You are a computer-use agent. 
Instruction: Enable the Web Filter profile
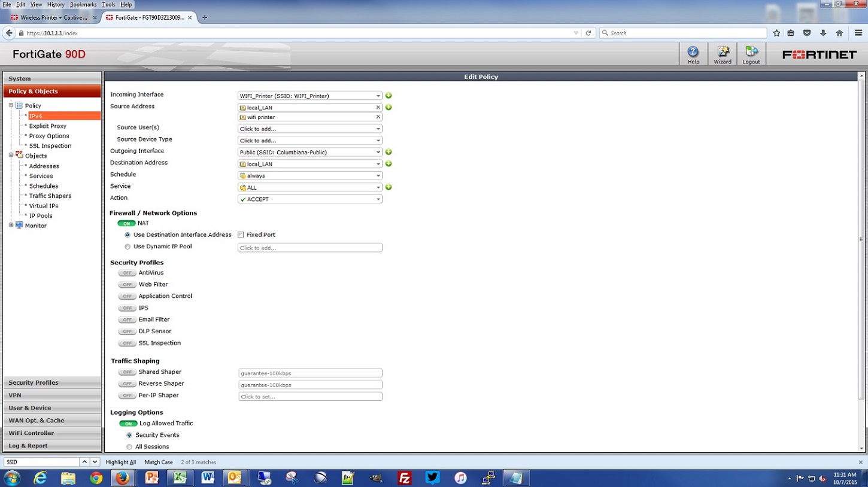pos(127,285)
